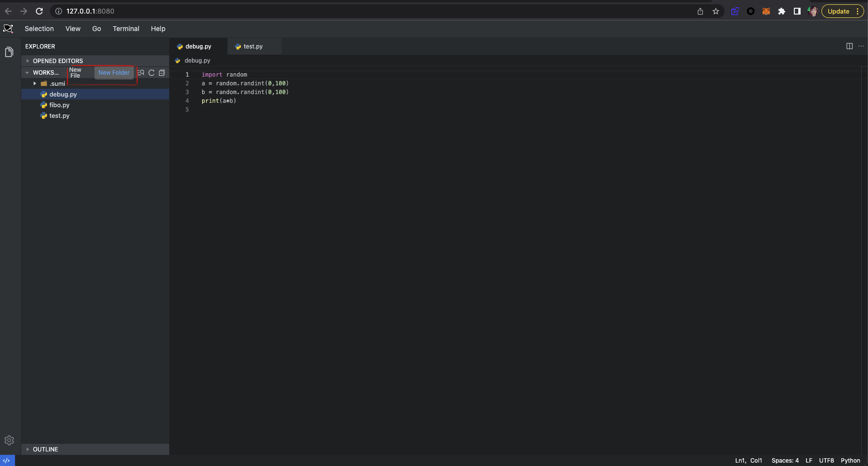Select the code icon at the bottom left
Viewport: 868px width, 466px height.
tap(7, 460)
